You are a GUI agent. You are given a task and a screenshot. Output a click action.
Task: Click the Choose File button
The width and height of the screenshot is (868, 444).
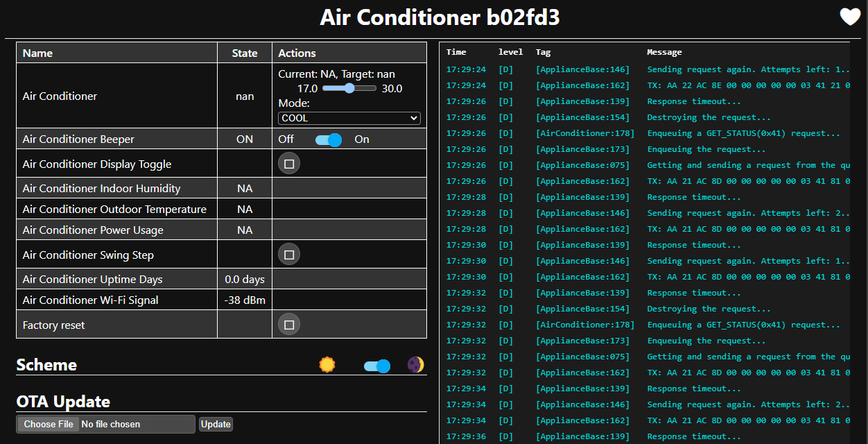[49, 424]
